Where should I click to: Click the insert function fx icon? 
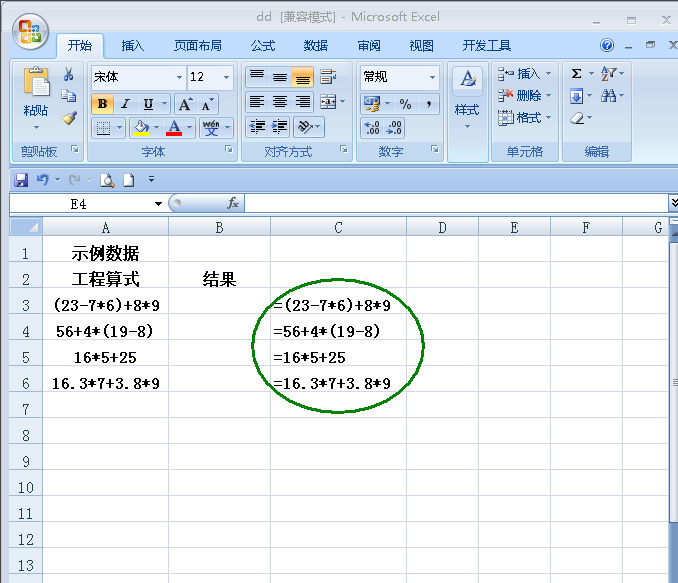coord(233,203)
